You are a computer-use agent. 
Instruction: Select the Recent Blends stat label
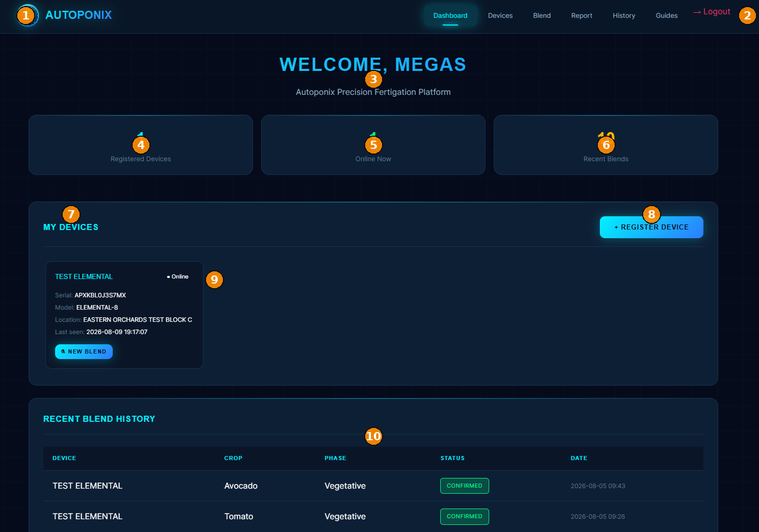pyautogui.click(x=606, y=159)
